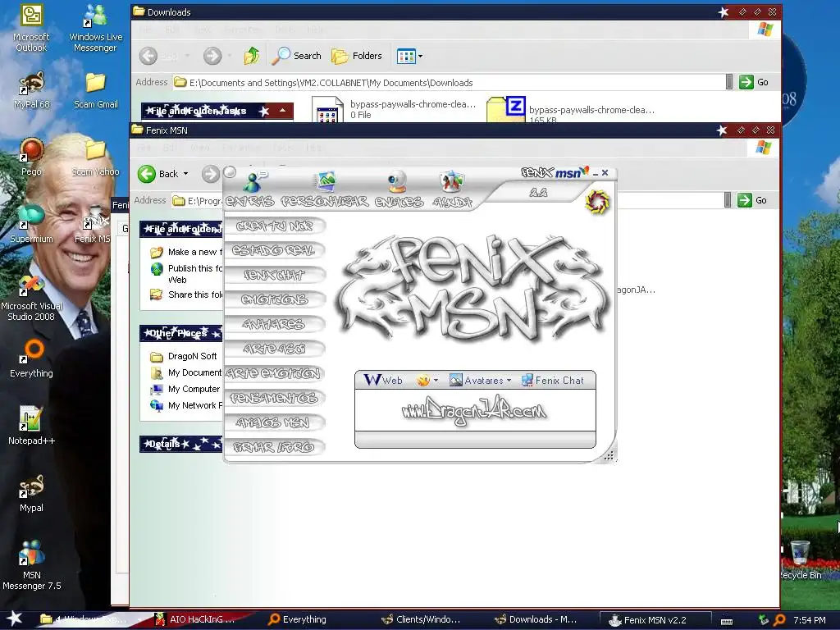Click the Arte Emoticon sidebar button
The width and height of the screenshot is (840, 630).
(x=274, y=374)
